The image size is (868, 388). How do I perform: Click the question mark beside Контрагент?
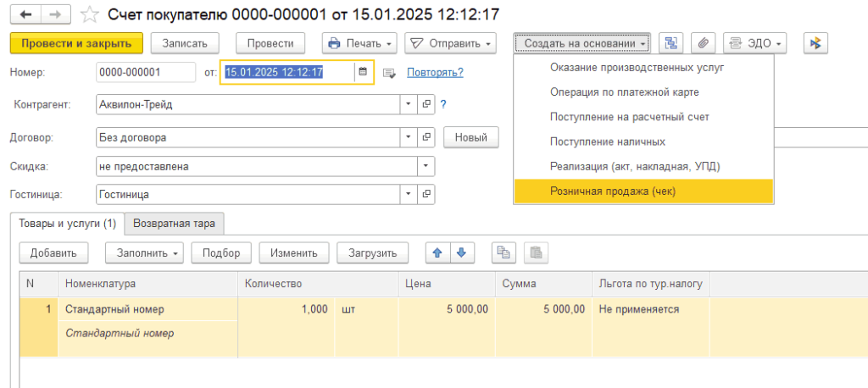coord(443,104)
